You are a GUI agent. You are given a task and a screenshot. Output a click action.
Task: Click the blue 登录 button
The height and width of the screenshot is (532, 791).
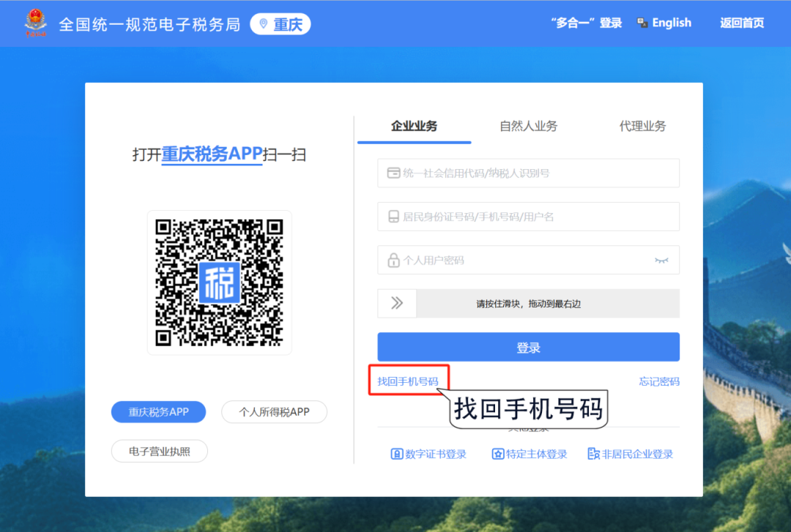[x=528, y=348]
